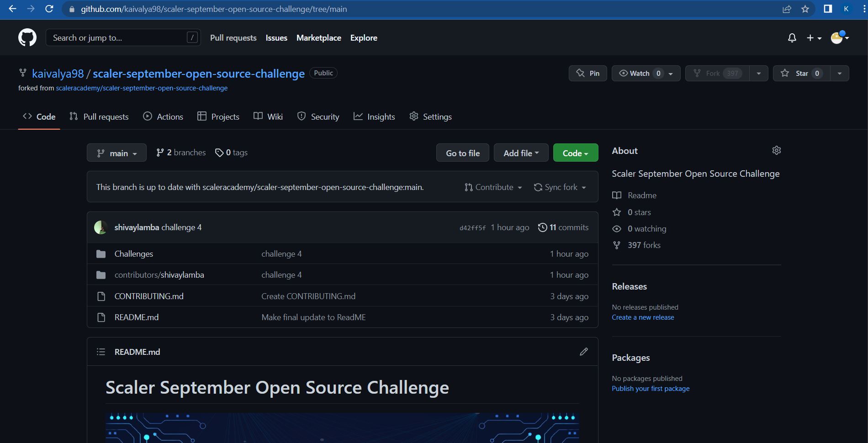Open GitHub home via Octocat logo
This screenshot has width=868, height=443.
point(27,37)
